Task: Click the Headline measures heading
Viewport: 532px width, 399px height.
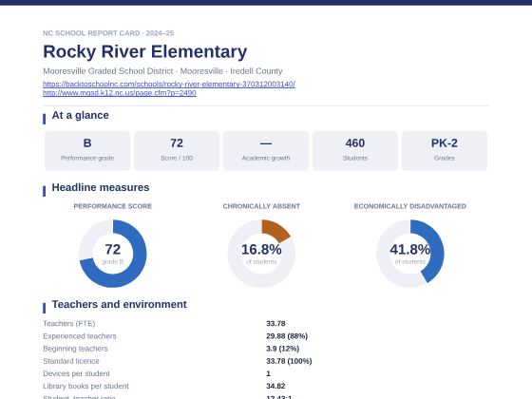Action: click(101, 187)
